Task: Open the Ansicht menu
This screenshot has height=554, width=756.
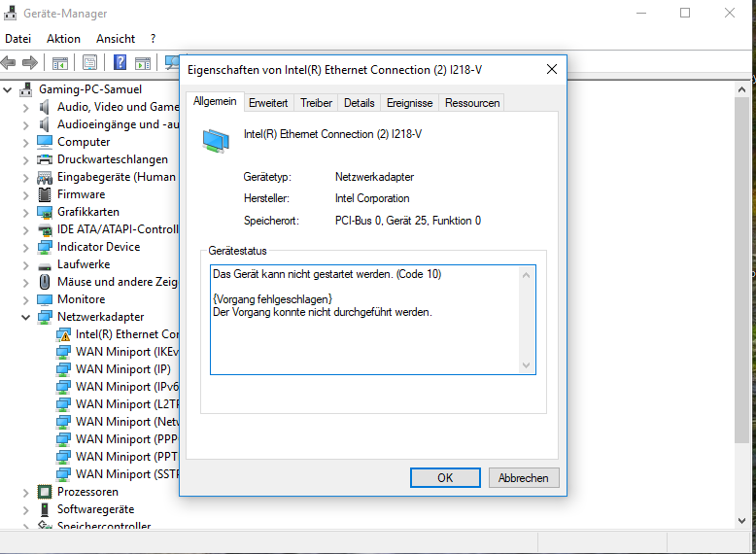Action: [x=116, y=39]
